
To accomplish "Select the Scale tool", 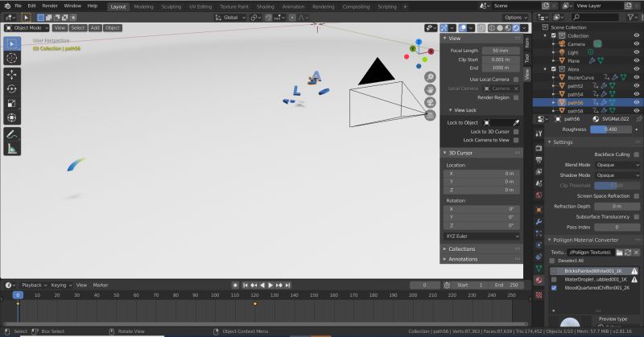I will pos(12,104).
